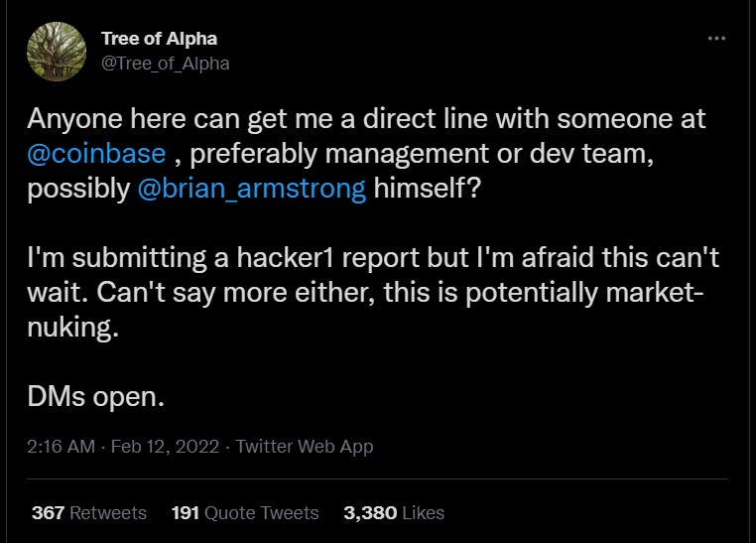Click the "DMs open." line of the tweet
Image resolution: width=756 pixels, height=543 pixels.
[x=95, y=397]
